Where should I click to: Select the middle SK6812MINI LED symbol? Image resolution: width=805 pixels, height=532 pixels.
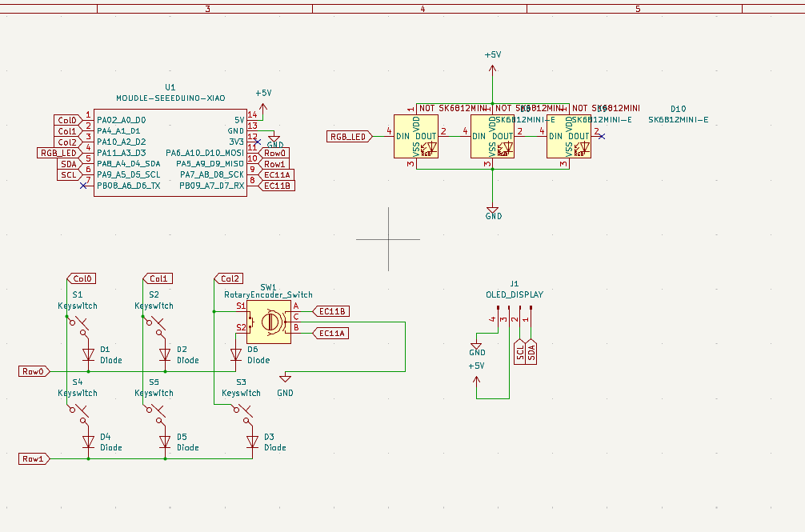coord(492,137)
